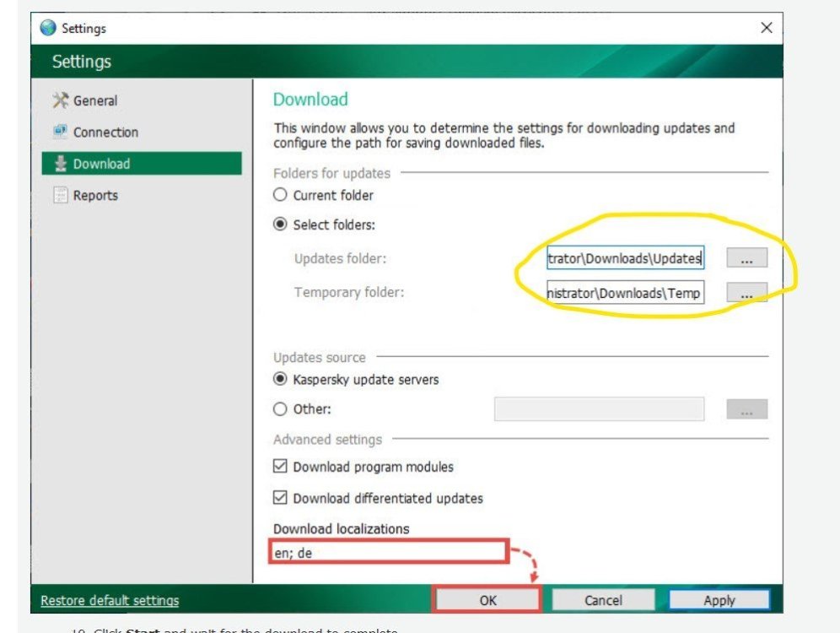Click the Reports document icon

click(60, 195)
